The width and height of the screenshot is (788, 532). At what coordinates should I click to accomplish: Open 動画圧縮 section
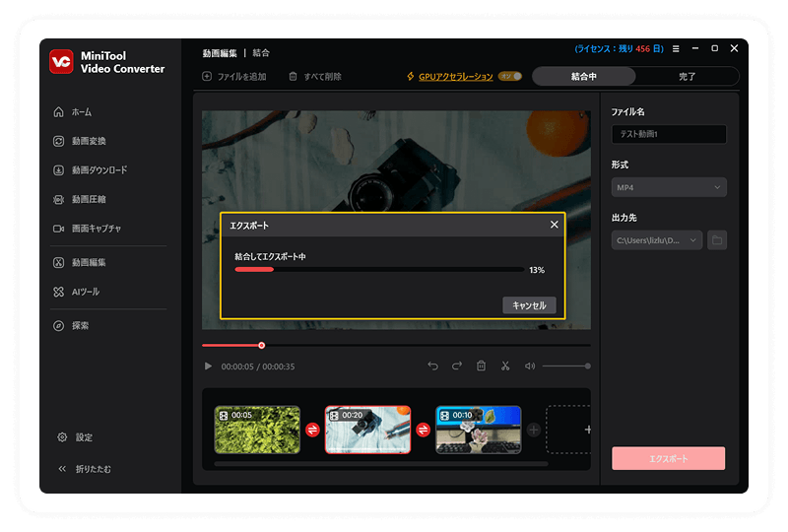pyautogui.click(x=80, y=200)
